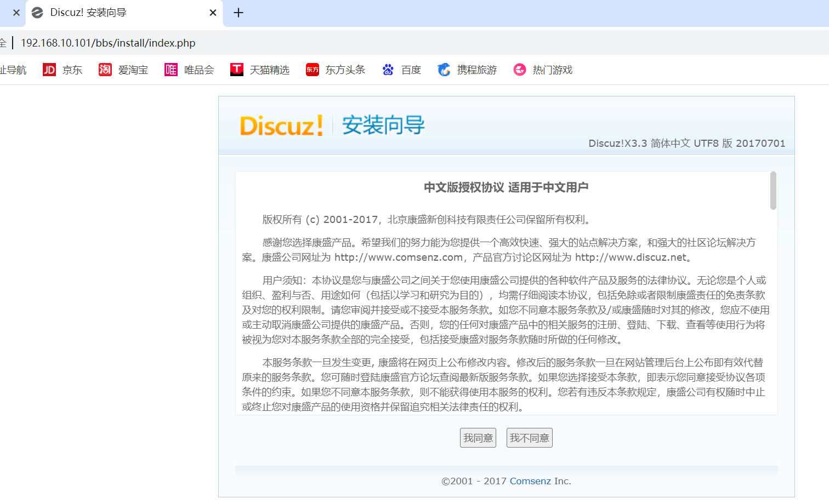Close the Discuz! 安装向导 tab

tap(213, 13)
